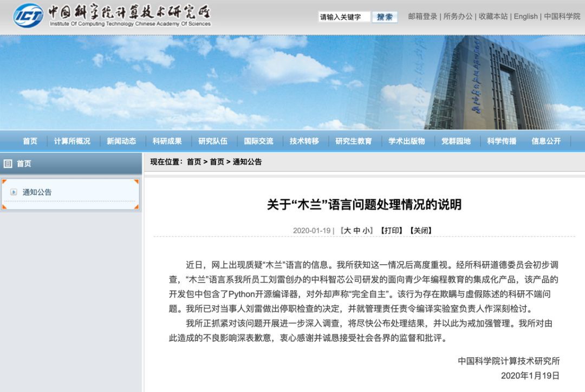
Task: Click the 搜索 search button
Action: (x=385, y=17)
